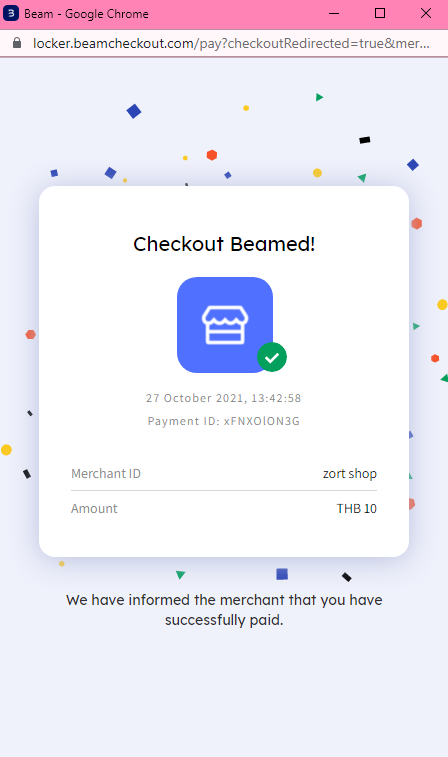Click the blue diamond confetti above card
Viewport: 448px width, 757px height.
(134, 112)
